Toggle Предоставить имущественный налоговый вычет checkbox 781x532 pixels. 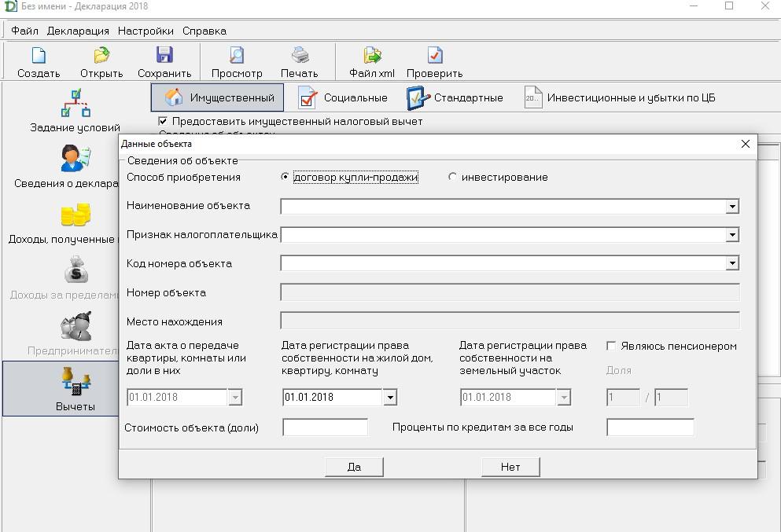pos(163,121)
